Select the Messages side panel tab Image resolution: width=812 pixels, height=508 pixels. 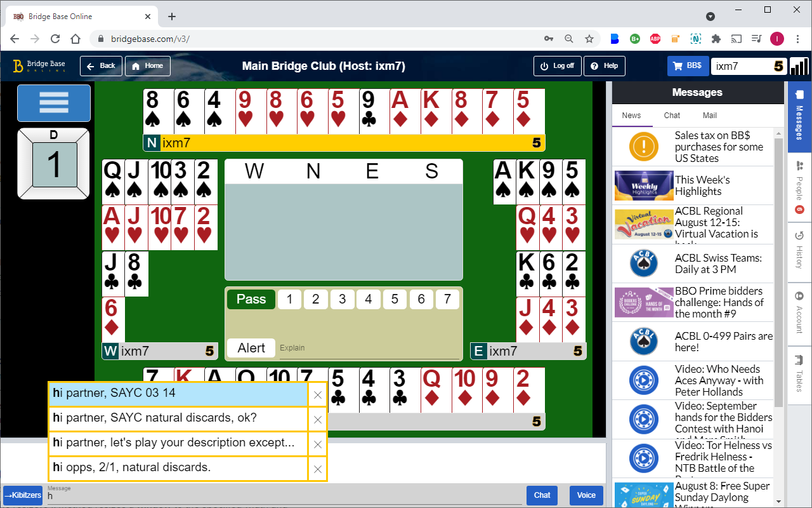[x=799, y=117]
